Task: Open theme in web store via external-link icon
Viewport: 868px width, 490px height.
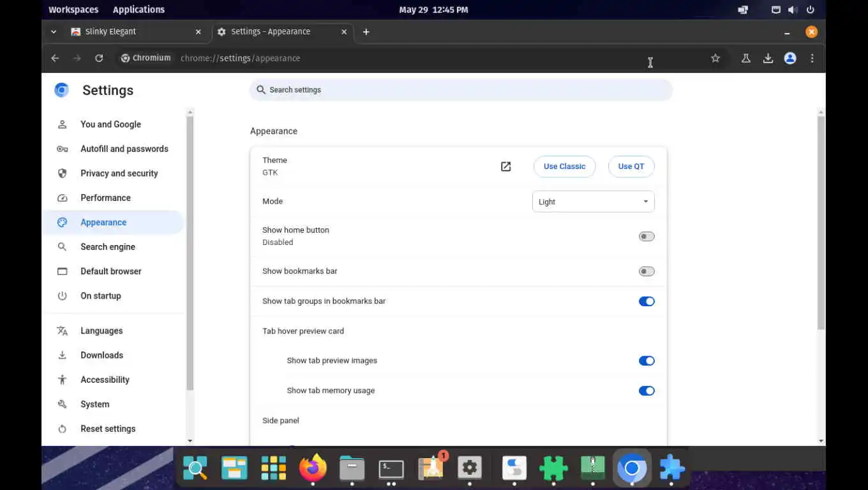Action: (x=505, y=167)
